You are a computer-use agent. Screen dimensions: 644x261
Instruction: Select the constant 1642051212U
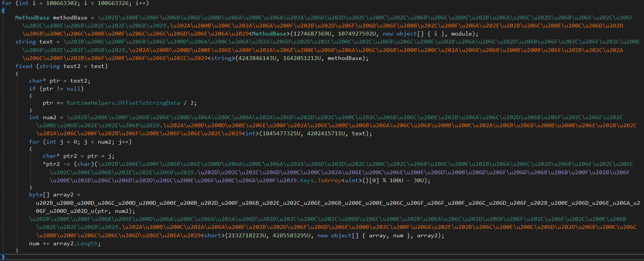[x=302, y=58]
